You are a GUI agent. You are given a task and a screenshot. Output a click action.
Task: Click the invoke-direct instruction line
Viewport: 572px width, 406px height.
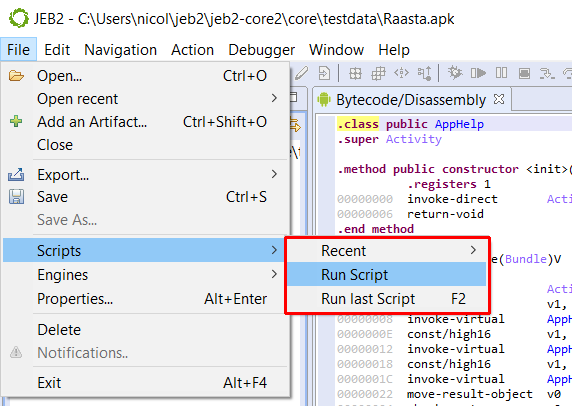click(x=452, y=199)
